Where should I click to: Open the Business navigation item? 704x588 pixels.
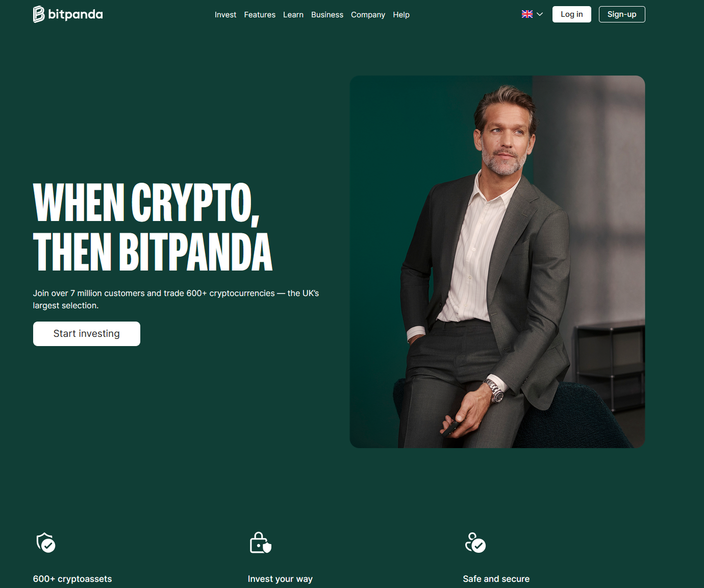point(327,15)
